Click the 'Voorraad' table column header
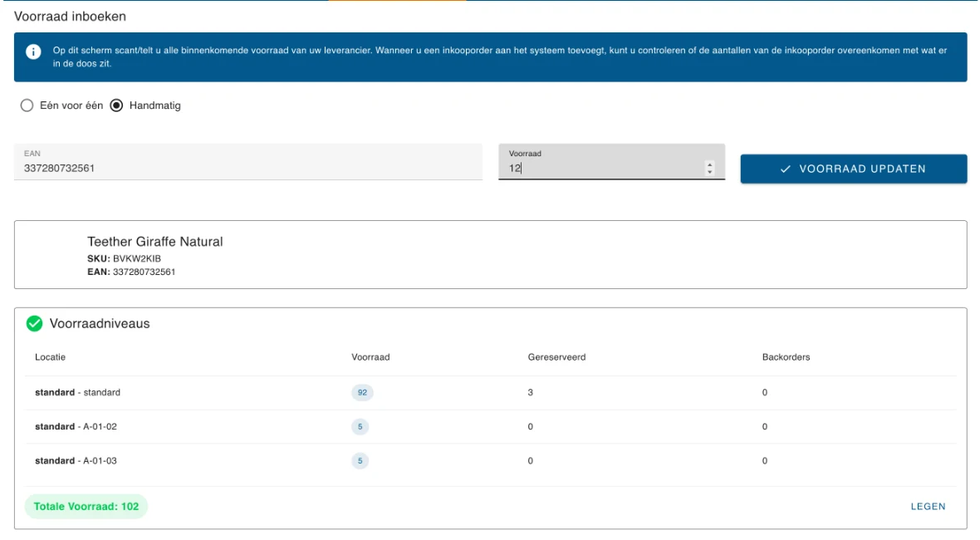Image resolution: width=980 pixels, height=540 pixels. coord(370,357)
